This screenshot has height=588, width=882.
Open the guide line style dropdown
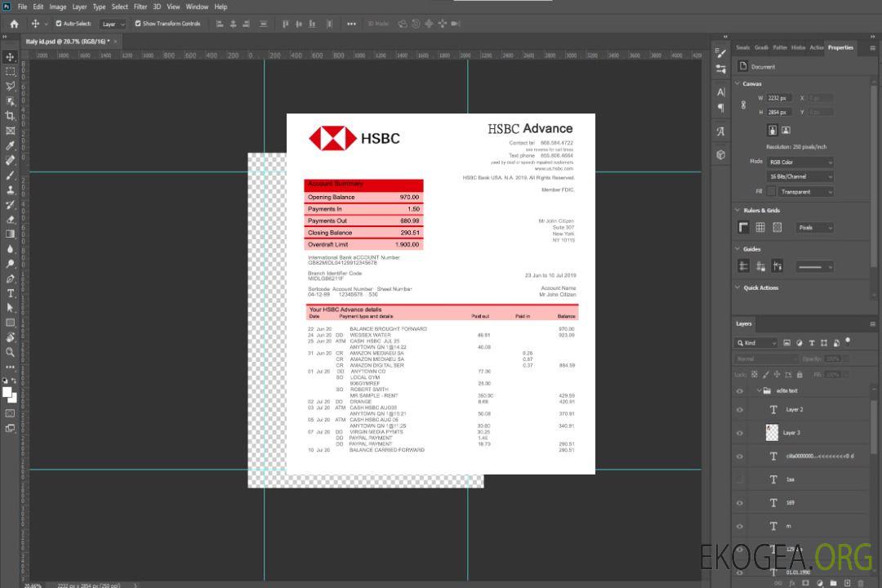pos(814,267)
